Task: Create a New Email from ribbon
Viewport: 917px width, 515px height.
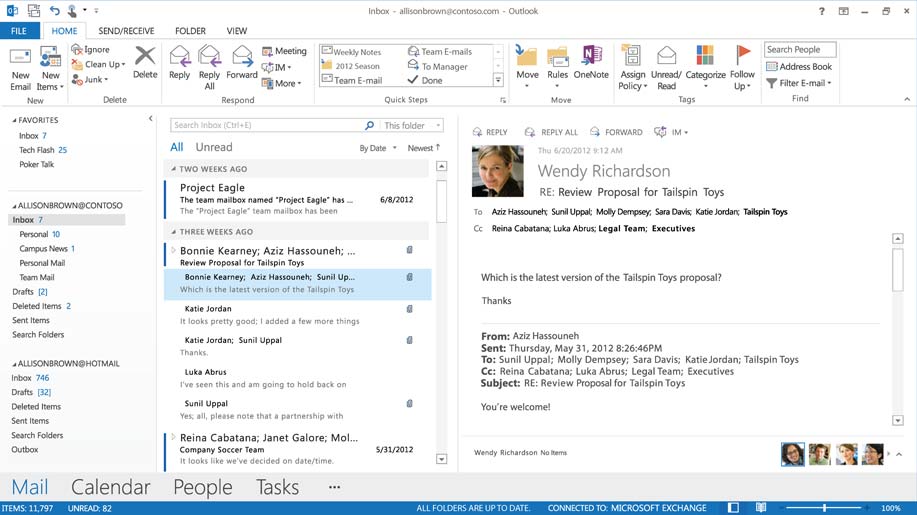Action: click(20, 69)
